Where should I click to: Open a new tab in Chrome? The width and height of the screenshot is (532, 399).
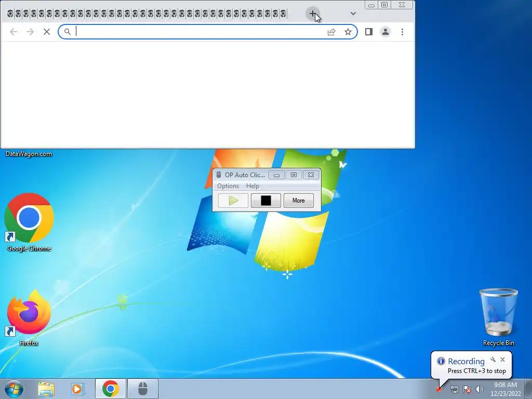coord(312,14)
